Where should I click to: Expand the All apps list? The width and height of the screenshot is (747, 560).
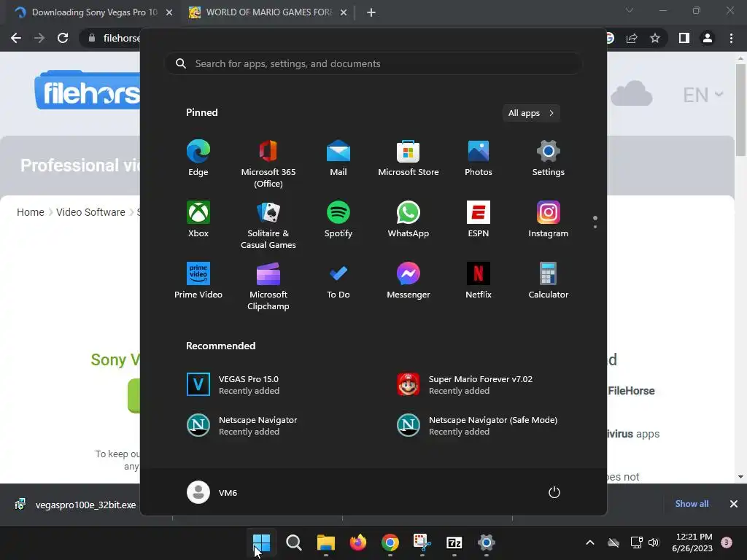531,113
